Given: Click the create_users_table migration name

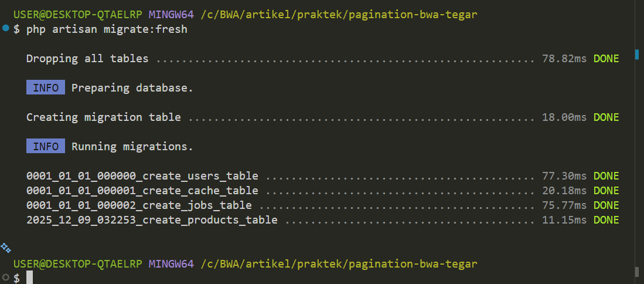Looking at the screenshot, I should coord(142,176).
